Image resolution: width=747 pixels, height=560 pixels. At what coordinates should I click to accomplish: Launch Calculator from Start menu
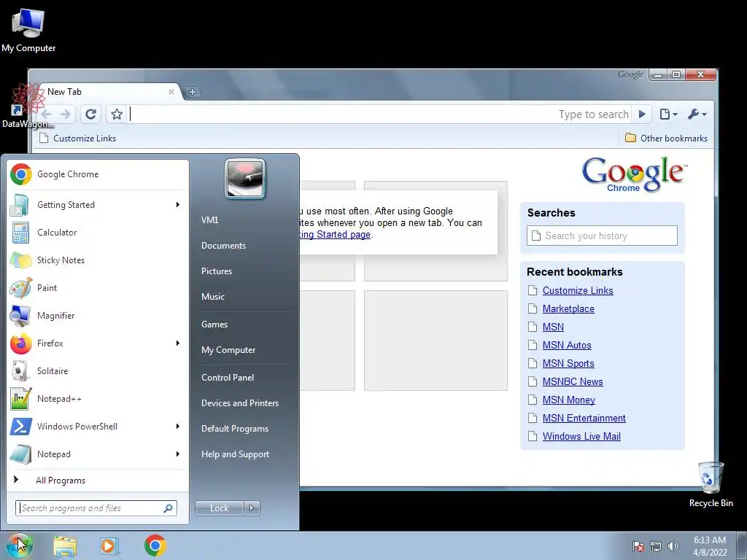98,233
